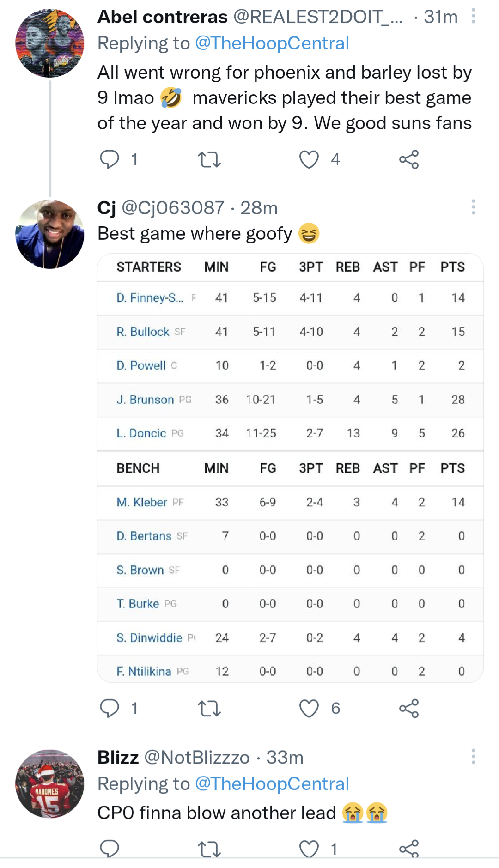Reply to Cj's box score tweet
This screenshot has width=499, height=868.
(110, 708)
